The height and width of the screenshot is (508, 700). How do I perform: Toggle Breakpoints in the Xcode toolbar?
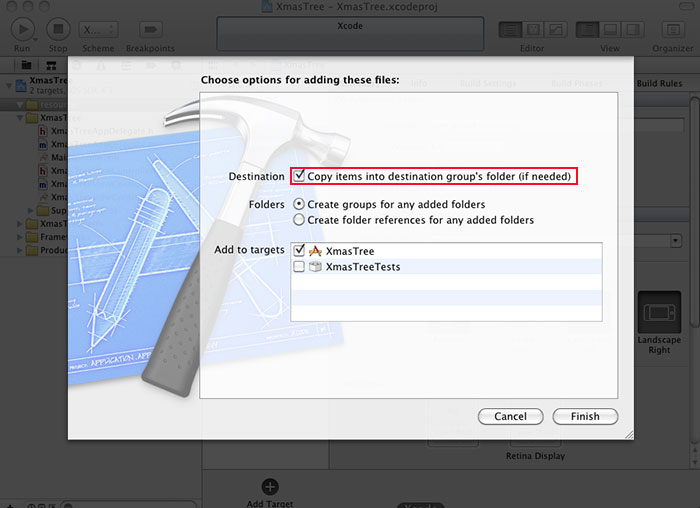150,30
